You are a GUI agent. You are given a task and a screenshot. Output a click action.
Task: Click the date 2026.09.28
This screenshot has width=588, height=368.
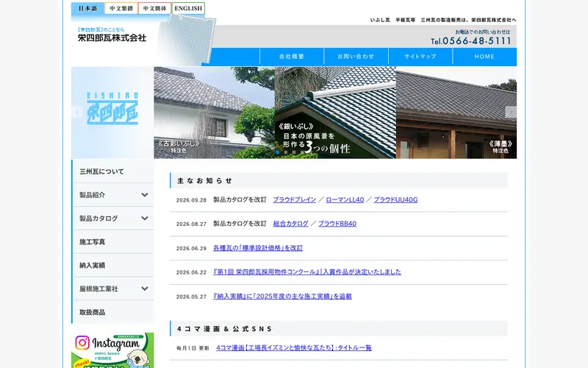pyautogui.click(x=191, y=200)
